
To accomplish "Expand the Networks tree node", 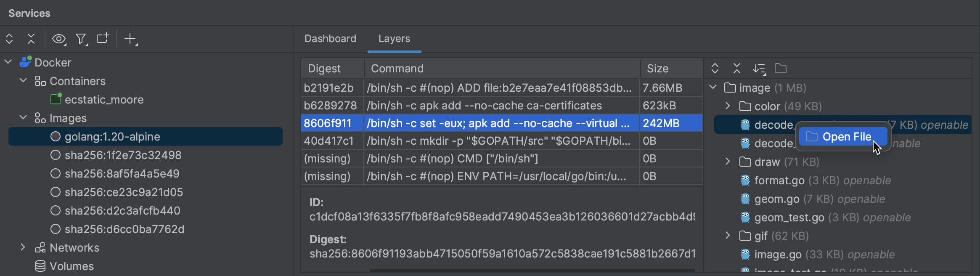I will pyautogui.click(x=23, y=247).
